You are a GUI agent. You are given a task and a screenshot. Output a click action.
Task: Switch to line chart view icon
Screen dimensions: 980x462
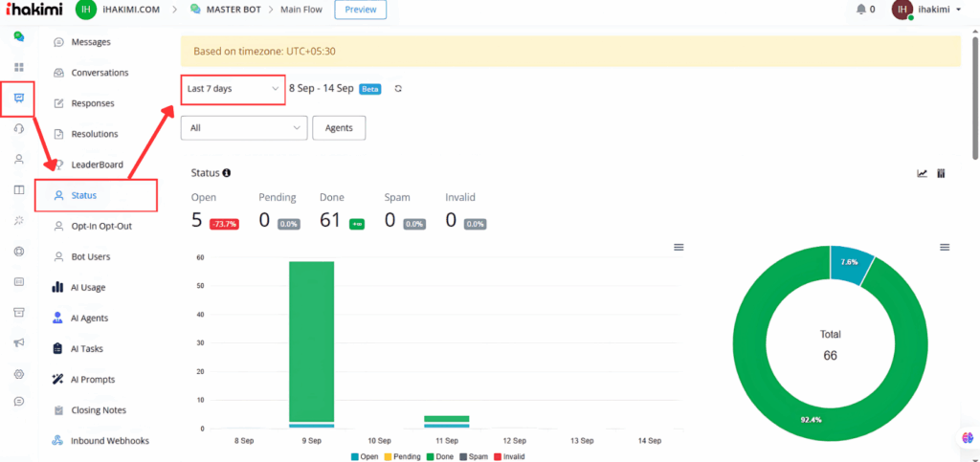click(922, 173)
